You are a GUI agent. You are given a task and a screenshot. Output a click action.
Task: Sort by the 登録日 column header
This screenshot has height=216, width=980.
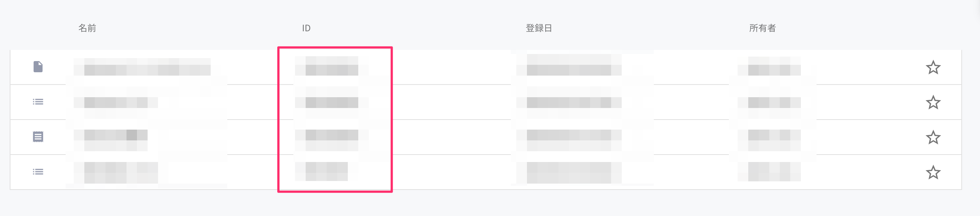[539, 28]
